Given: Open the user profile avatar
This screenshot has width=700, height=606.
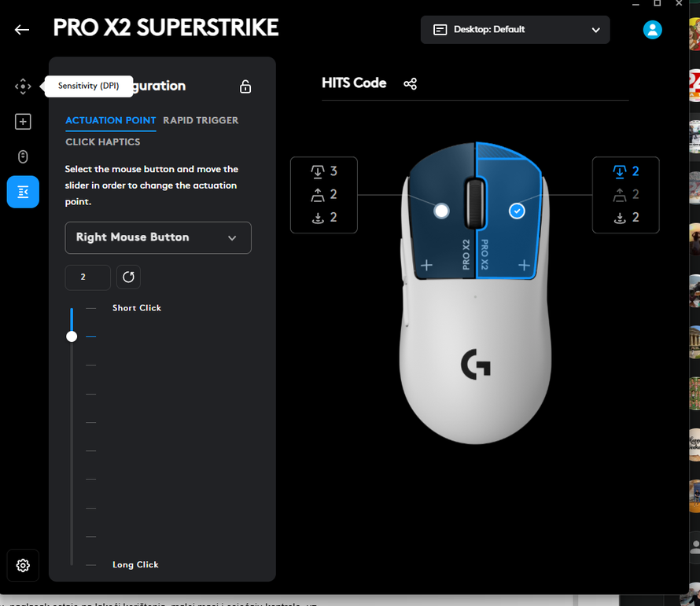Looking at the screenshot, I should coord(652,29).
